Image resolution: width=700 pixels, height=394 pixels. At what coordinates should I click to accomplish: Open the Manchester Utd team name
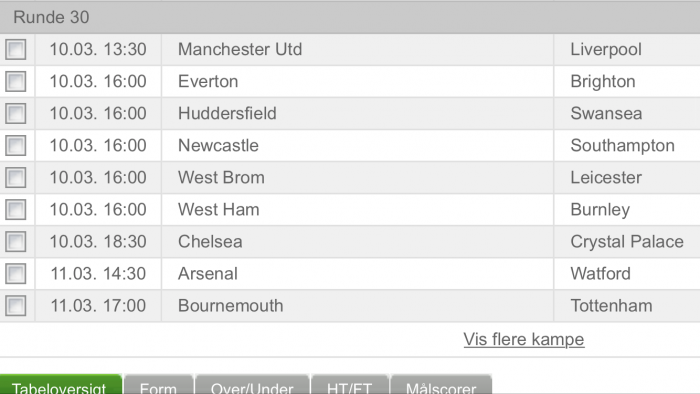click(240, 50)
